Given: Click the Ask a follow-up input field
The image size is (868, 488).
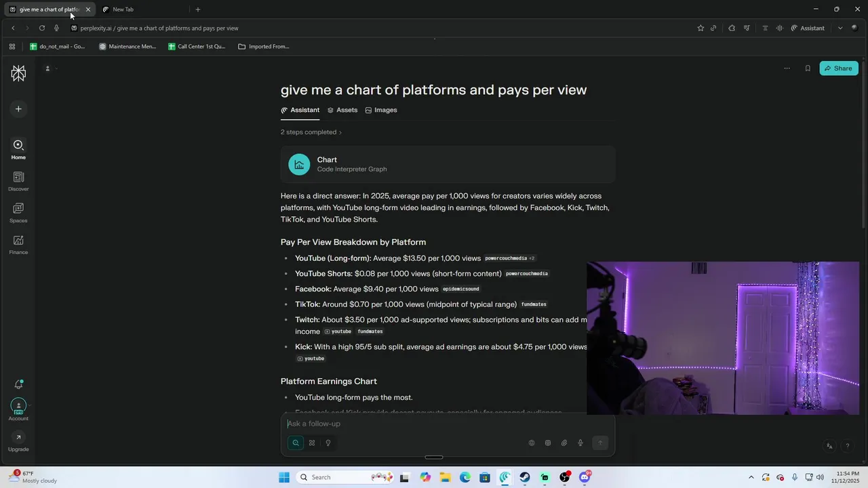Looking at the screenshot, I should [x=448, y=424].
